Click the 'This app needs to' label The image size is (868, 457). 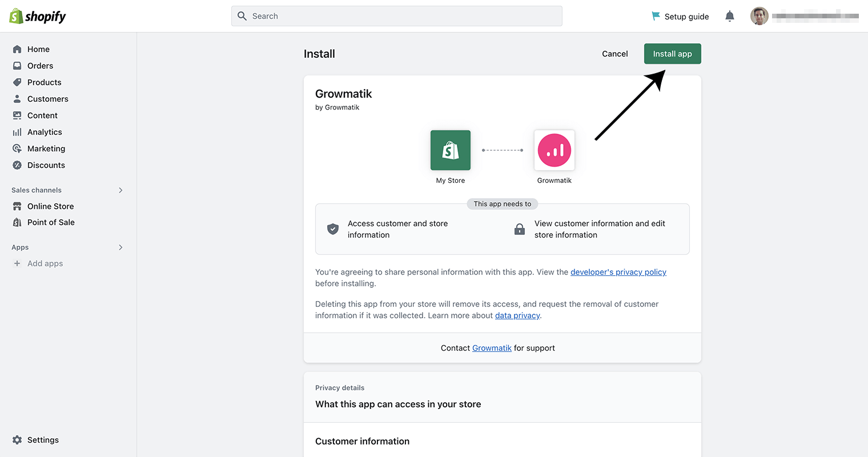(503, 204)
